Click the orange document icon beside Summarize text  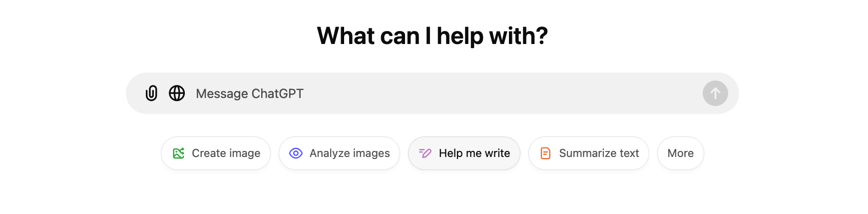545,153
